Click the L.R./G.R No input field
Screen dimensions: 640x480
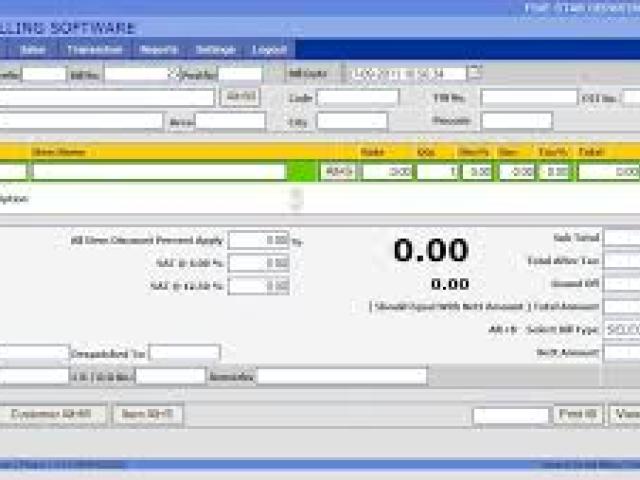pos(170,376)
